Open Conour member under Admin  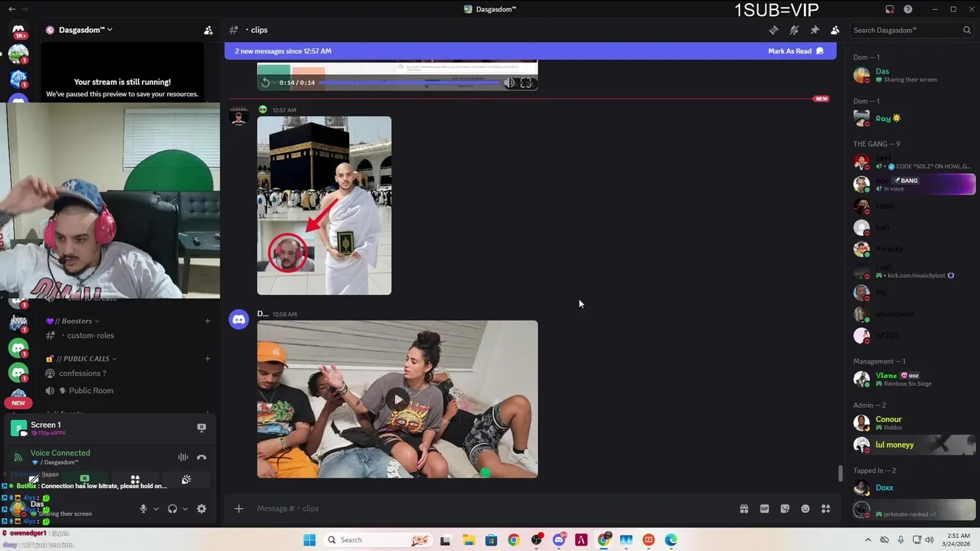point(913,422)
